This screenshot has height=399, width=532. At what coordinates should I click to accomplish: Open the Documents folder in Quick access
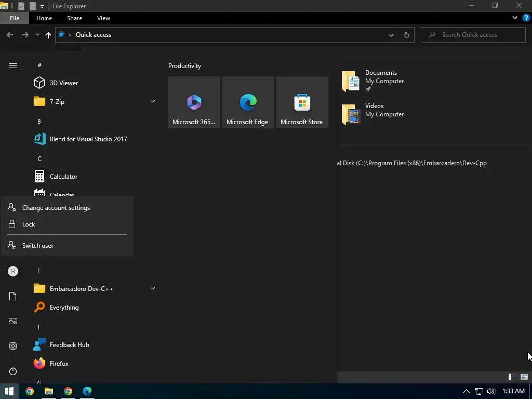pos(373,81)
